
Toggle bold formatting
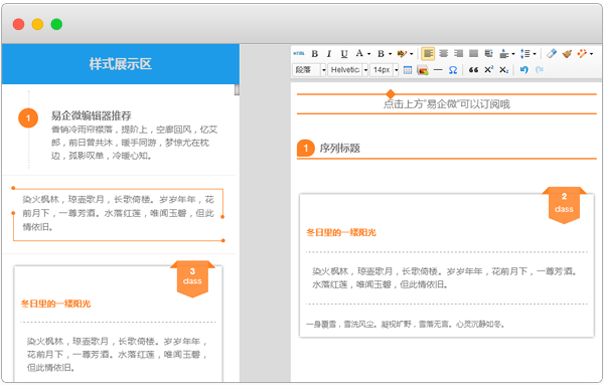click(315, 54)
